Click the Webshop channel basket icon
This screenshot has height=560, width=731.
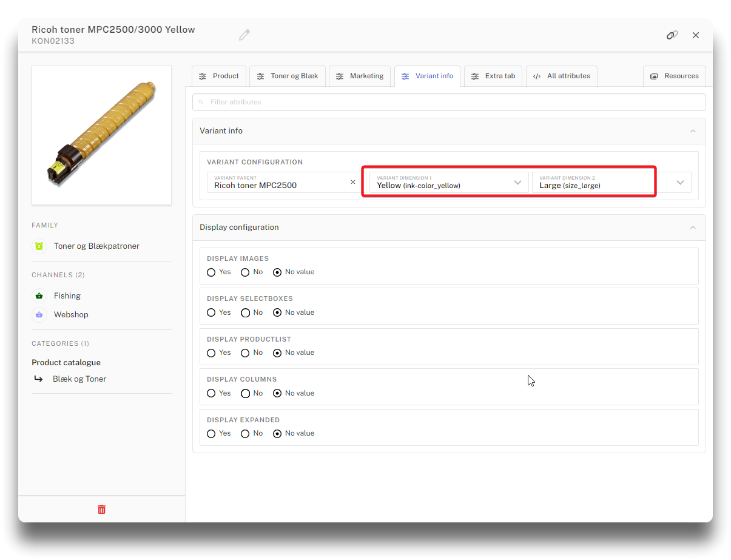tap(39, 315)
